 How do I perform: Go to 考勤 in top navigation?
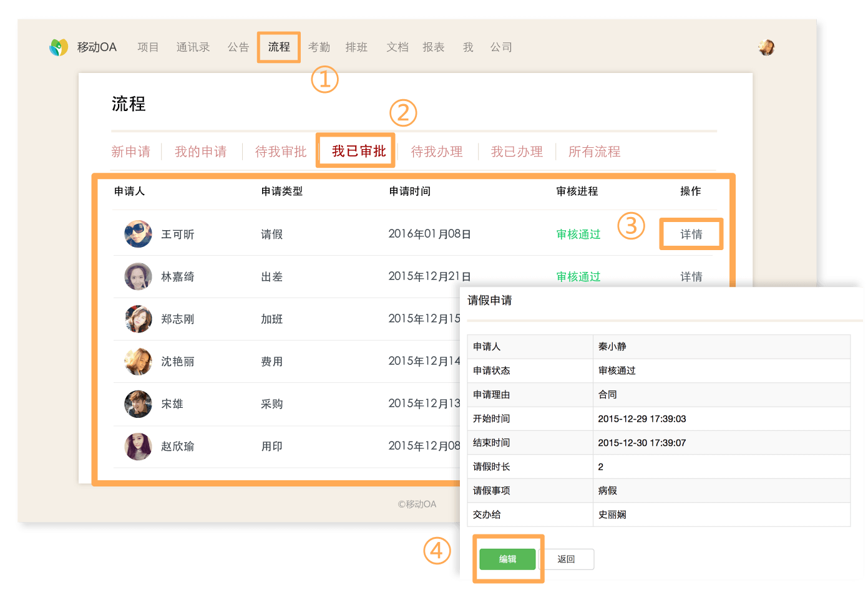[319, 47]
